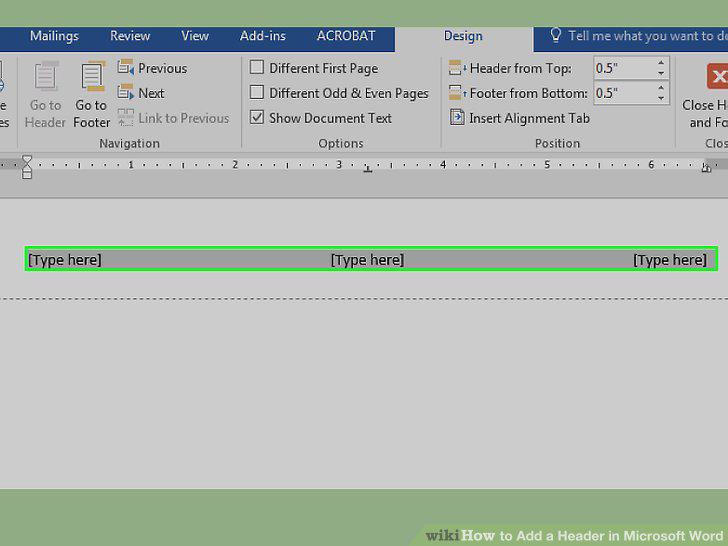Click the left indent marker on ruler
The height and width of the screenshot is (546, 728).
[x=27, y=167]
